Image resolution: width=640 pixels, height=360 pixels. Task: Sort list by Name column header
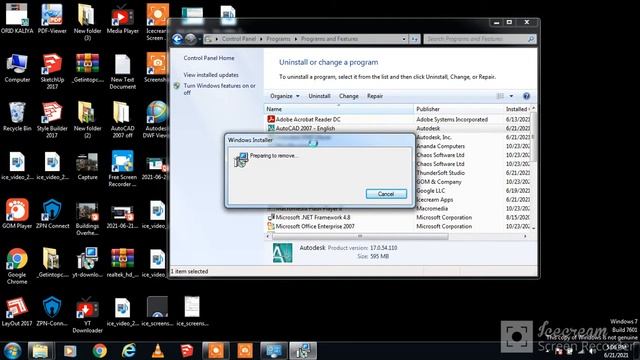tap(339, 109)
